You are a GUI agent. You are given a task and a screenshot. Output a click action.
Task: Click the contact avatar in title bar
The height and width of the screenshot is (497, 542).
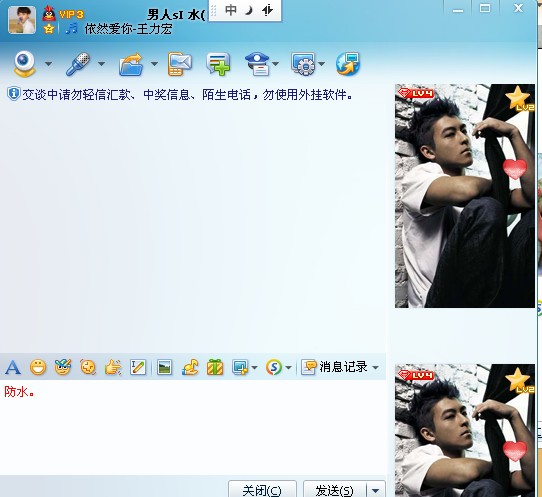click(22, 20)
